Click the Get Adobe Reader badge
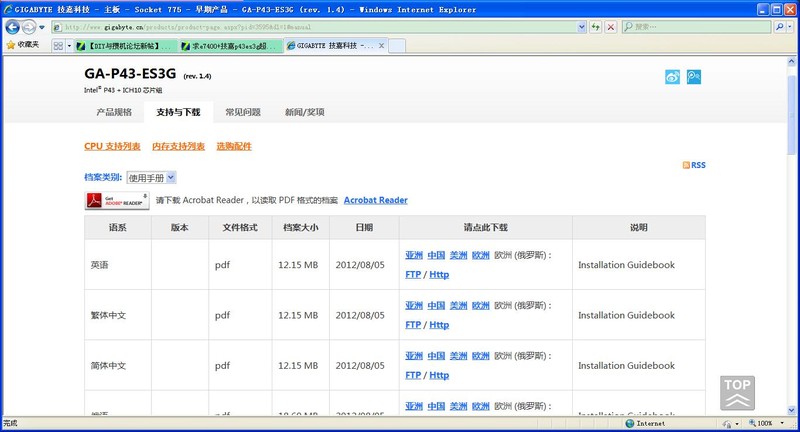 point(117,200)
